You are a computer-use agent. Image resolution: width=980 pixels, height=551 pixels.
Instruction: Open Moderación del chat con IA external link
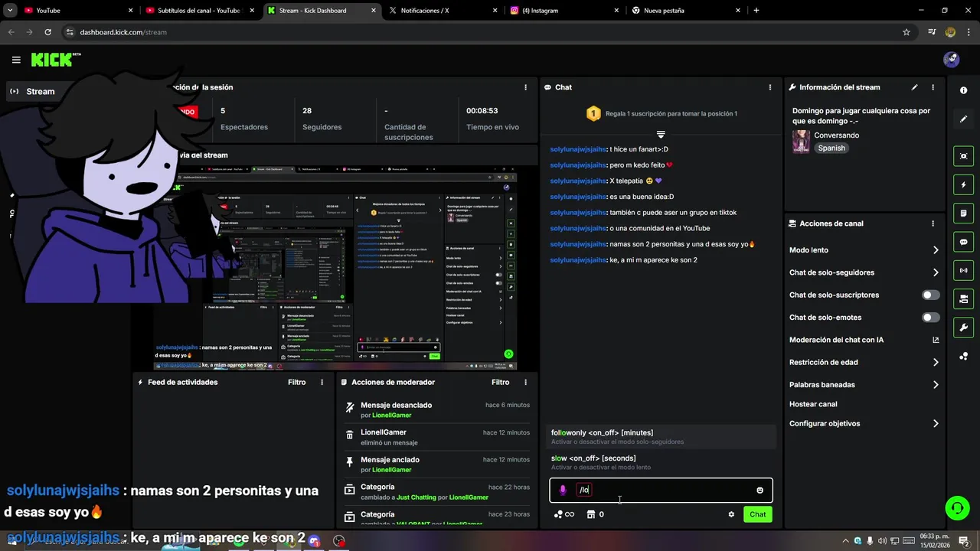pyautogui.click(x=936, y=340)
